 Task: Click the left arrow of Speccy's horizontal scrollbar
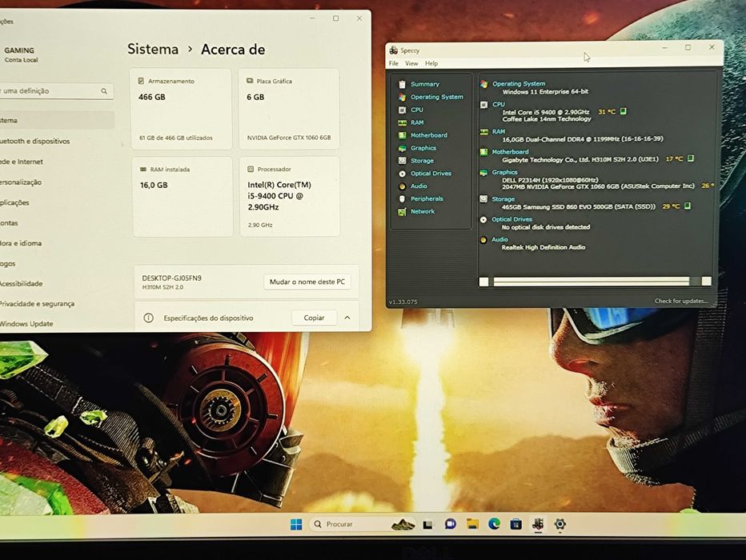click(x=483, y=282)
